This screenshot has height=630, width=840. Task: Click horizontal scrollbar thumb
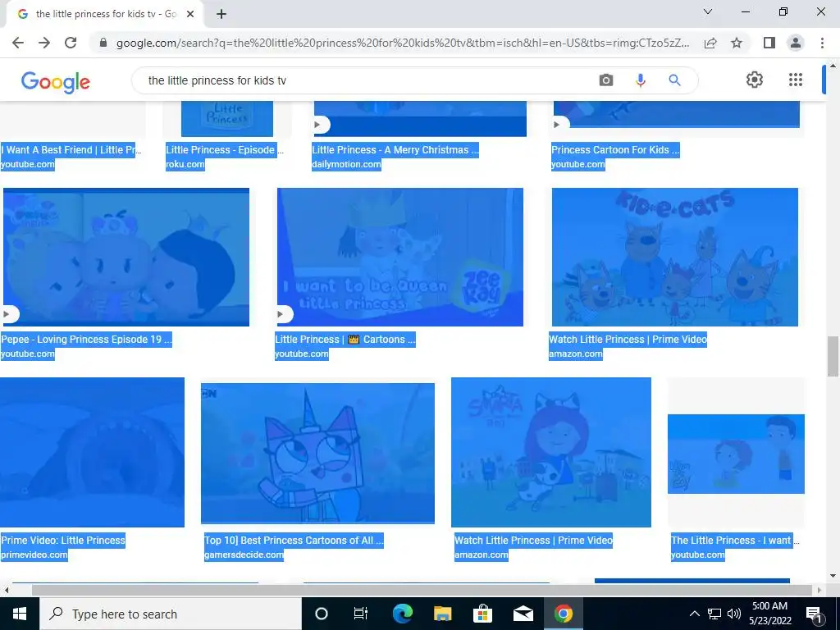pos(422,591)
